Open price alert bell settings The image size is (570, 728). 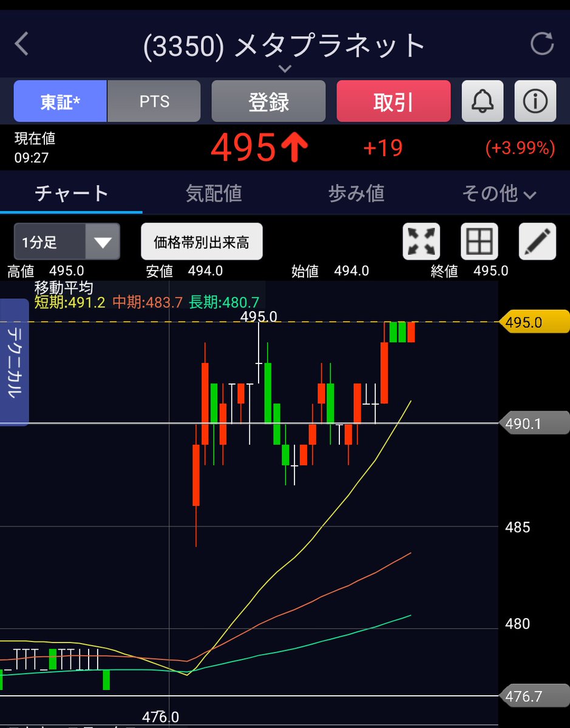click(483, 101)
